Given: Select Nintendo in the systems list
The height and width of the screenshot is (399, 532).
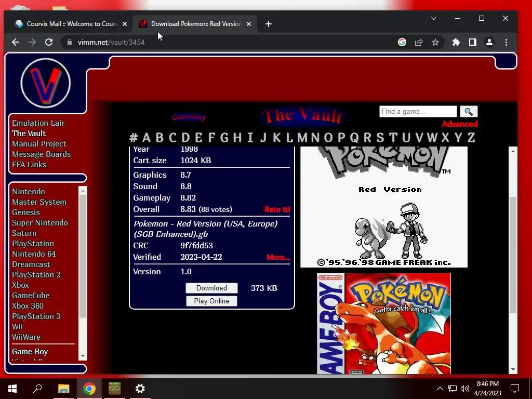Looking at the screenshot, I should click(29, 192).
